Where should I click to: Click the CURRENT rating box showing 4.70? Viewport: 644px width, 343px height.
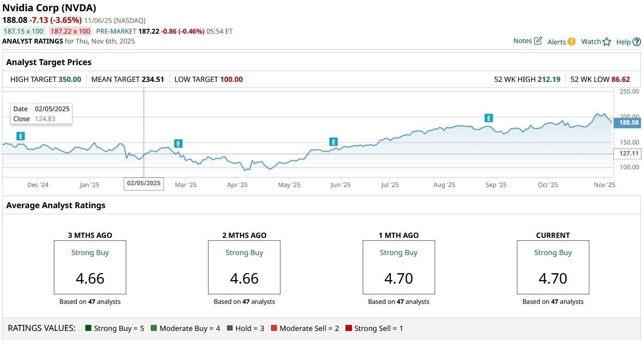[x=553, y=267]
